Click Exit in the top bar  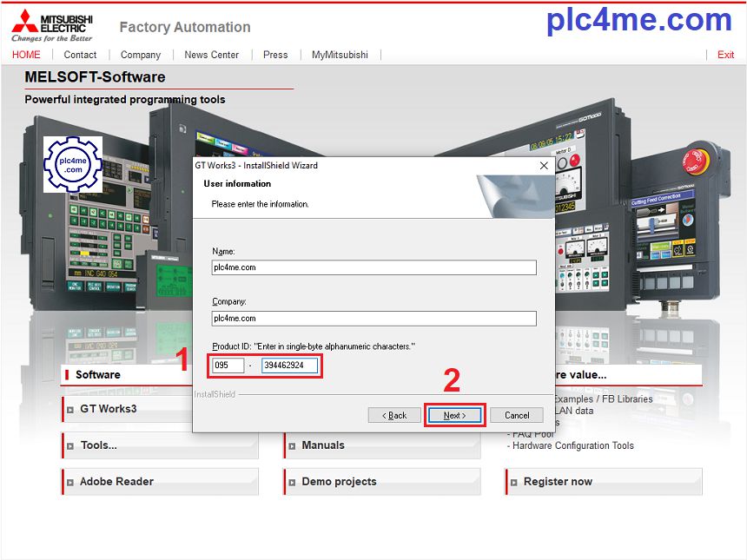(725, 55)
